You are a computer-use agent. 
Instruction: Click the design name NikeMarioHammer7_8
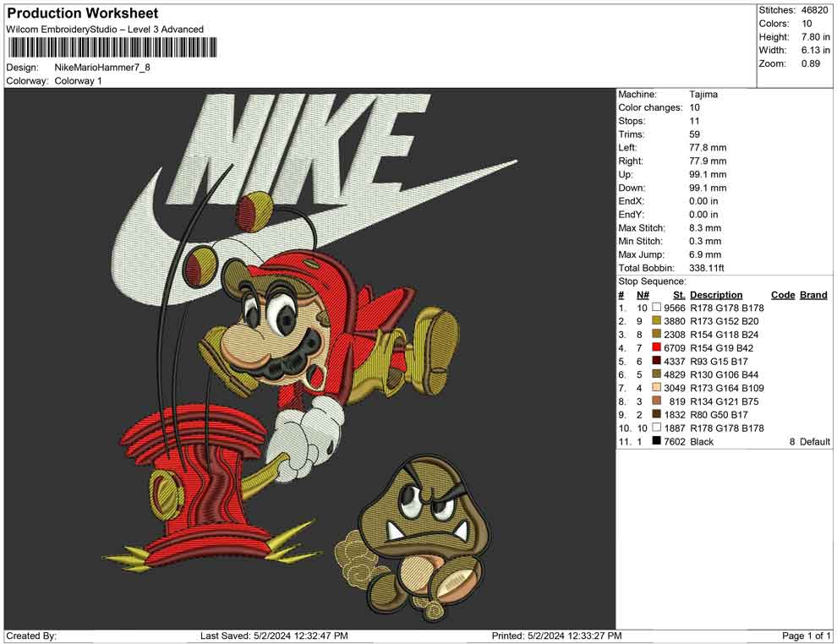point(102,68)
